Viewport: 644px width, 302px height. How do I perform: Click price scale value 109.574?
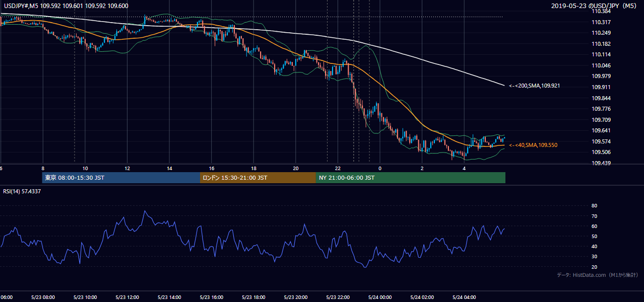(601, 141)
